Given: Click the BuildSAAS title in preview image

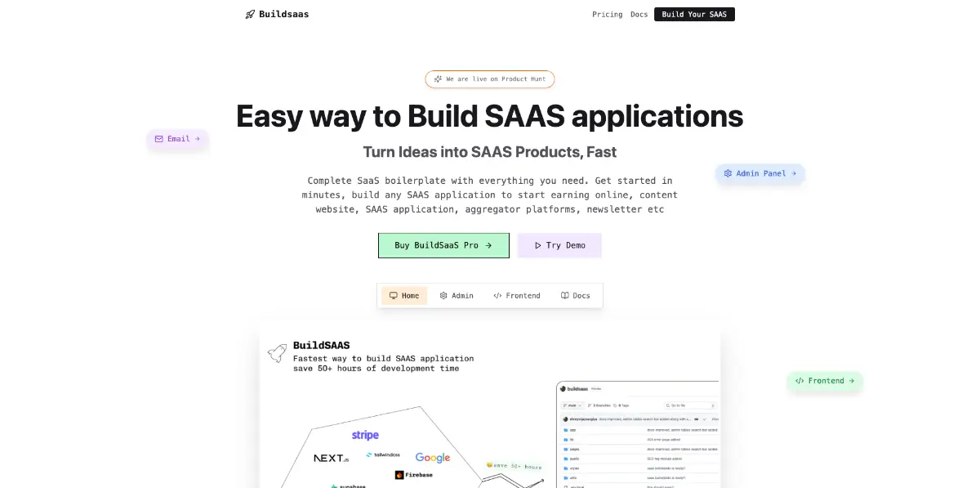Looking at the screenshot, I should pos(322,346).
